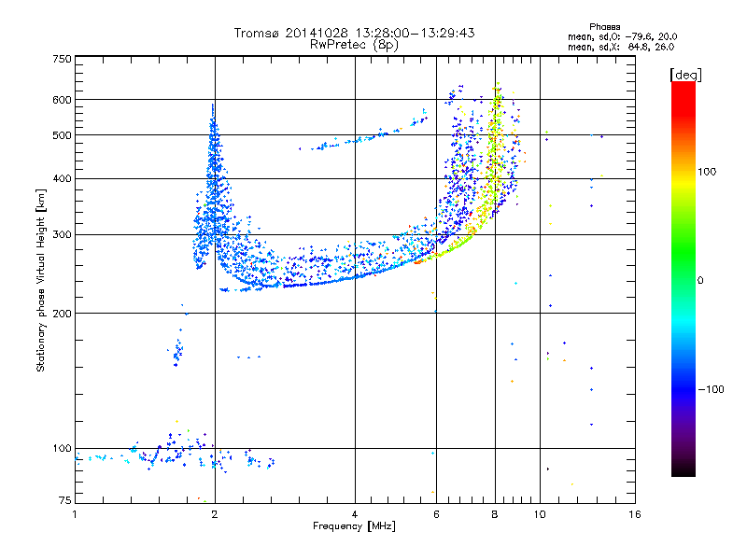The image size is (747, 560).
Task: Click the x-axis '10' tick label
Action: (x=540, y=514)
